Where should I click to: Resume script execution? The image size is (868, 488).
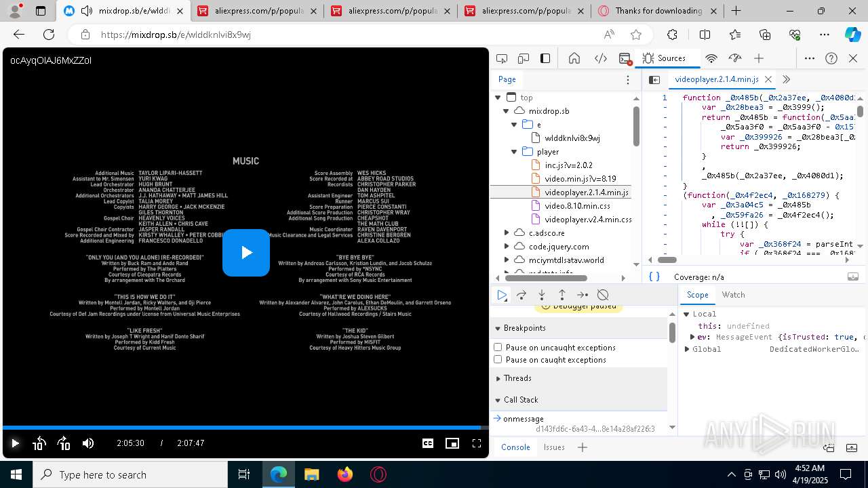pyautogui.click(x=502, y=295)
